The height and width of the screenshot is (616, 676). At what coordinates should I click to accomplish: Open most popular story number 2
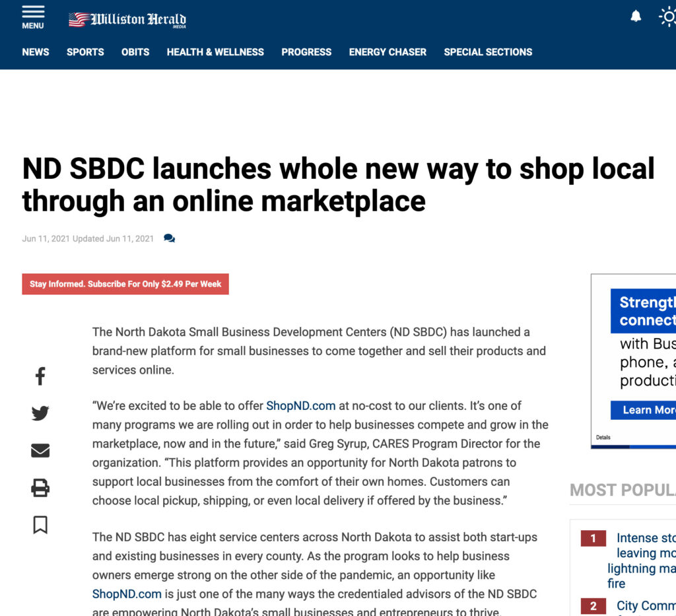tap(646, 605)
